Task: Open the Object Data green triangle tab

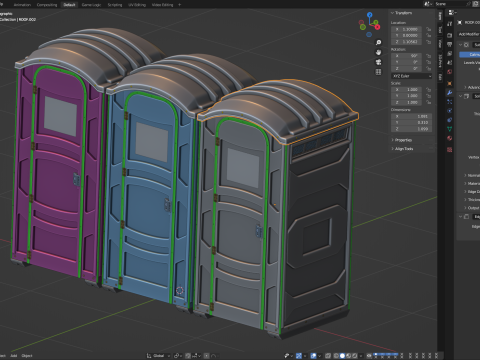Action: tap(449, 129)
